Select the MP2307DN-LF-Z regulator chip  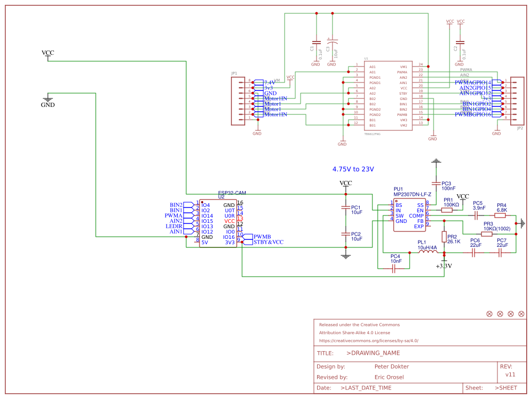point(410,215)
